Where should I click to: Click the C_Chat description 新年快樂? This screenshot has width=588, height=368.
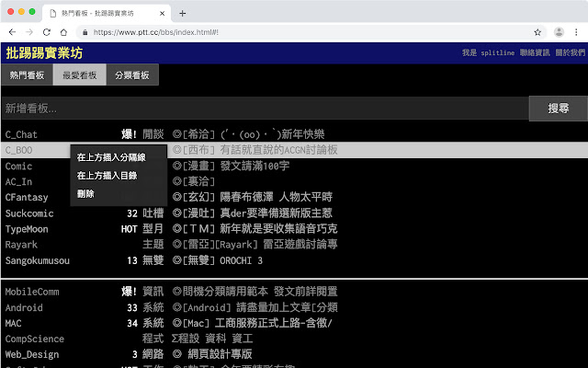tap(303, 134)
